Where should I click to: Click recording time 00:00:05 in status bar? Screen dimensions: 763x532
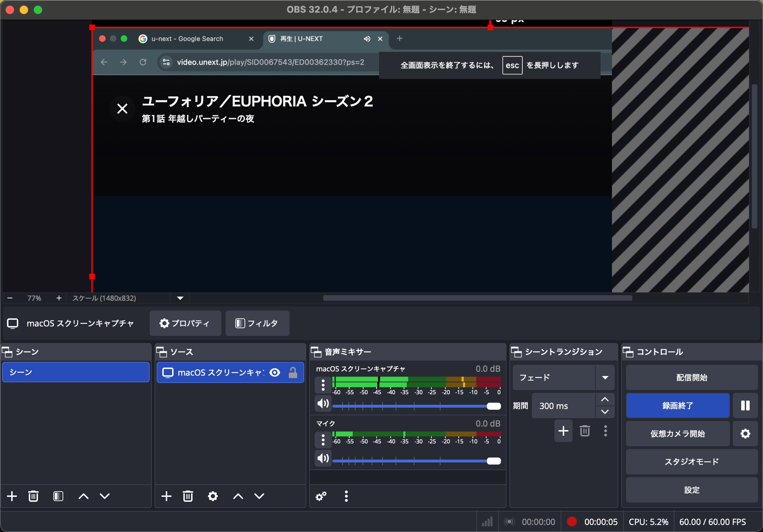tap(601, 522)
